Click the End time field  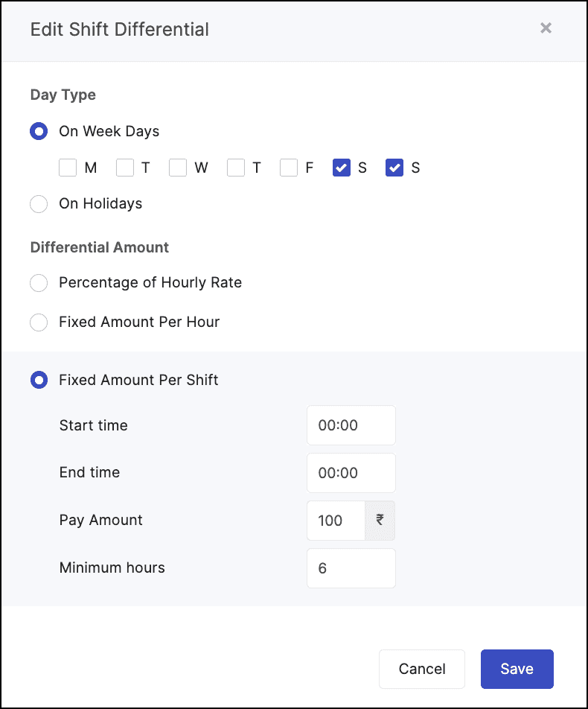point(351,473)
